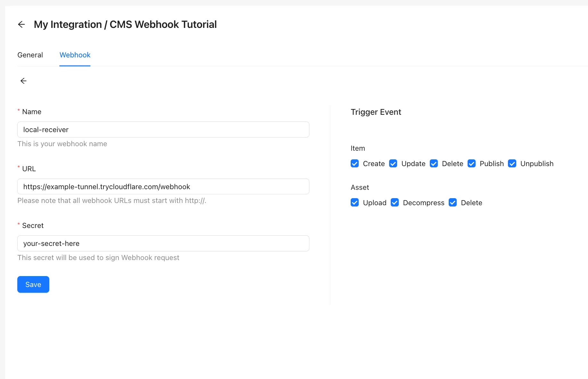The height and width of the screenshot is (379, 588).
Task: Uncheck the Decompress checkbox
Action: (395, 203)
